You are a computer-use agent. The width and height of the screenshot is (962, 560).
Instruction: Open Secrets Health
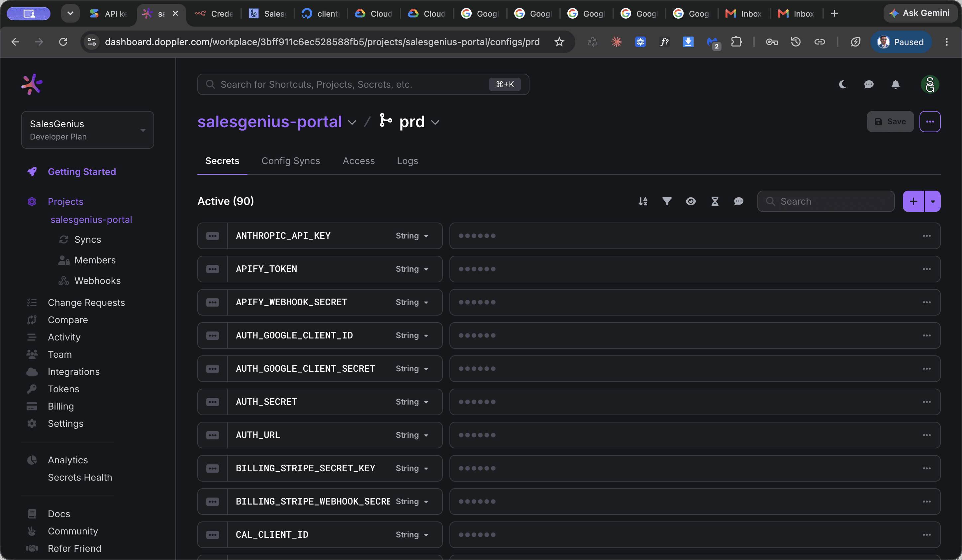click(80, 477)
